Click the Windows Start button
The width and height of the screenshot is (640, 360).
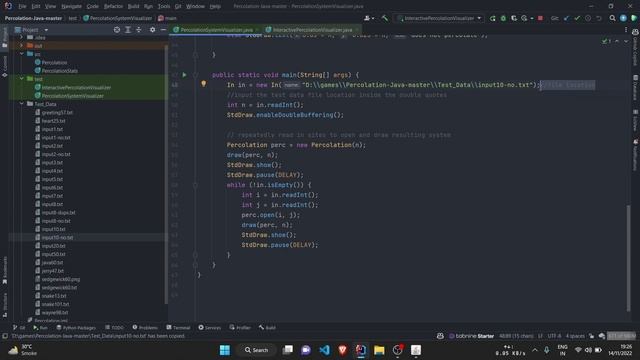[x=225, y=350]
